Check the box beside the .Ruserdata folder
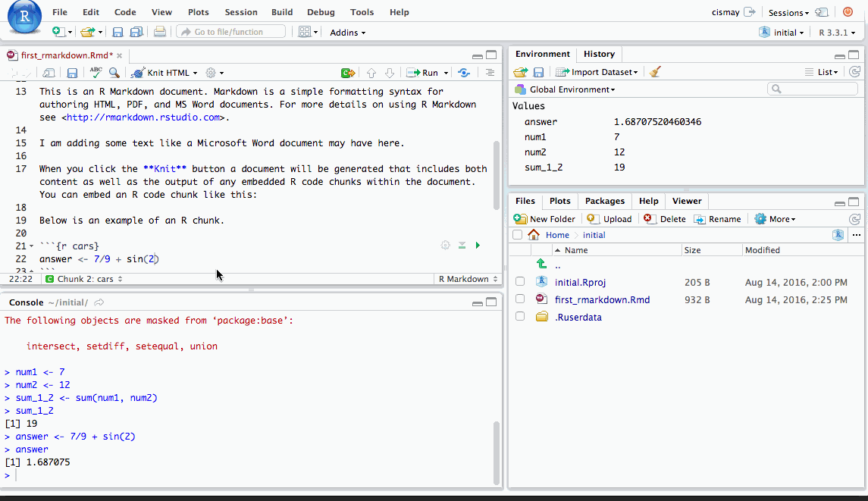Image resolution: width=868 pixels, height=501 pixels. 520,317
